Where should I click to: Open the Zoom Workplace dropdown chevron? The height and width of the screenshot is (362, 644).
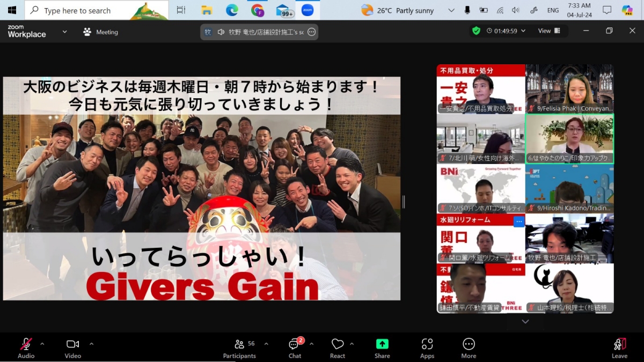click(x=64, y=32)
